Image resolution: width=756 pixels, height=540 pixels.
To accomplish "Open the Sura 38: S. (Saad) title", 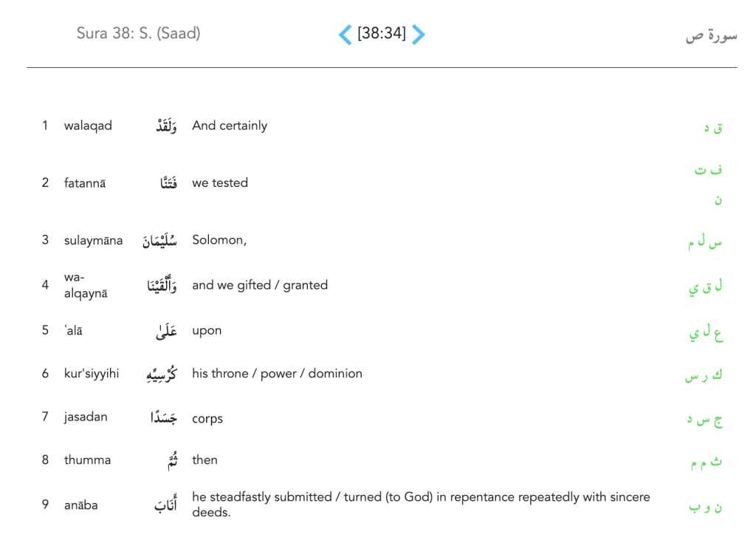I will (138, 33).
